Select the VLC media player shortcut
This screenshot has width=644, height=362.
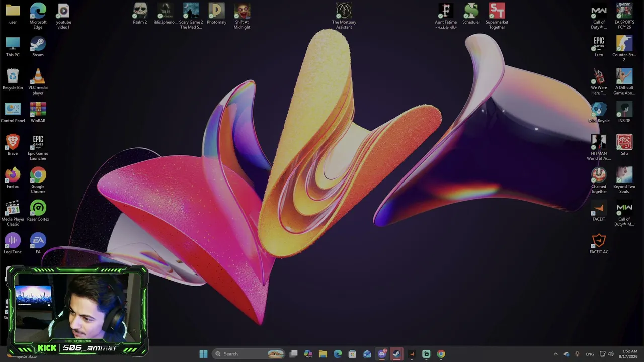point(38,82)
